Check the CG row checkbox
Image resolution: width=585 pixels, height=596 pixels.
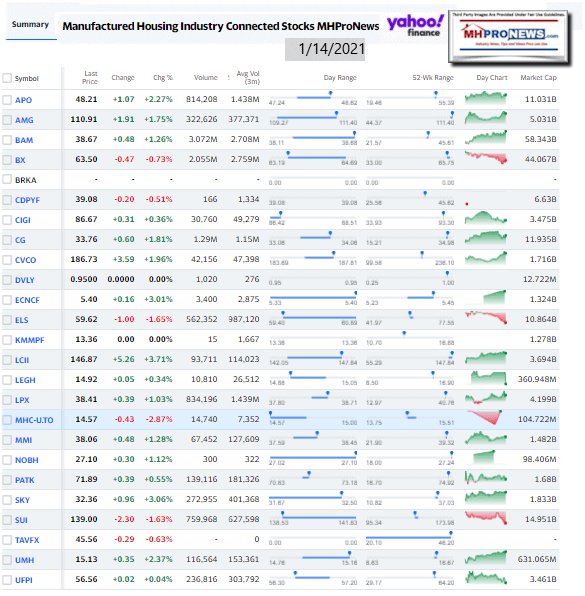[x=7, y=240]
